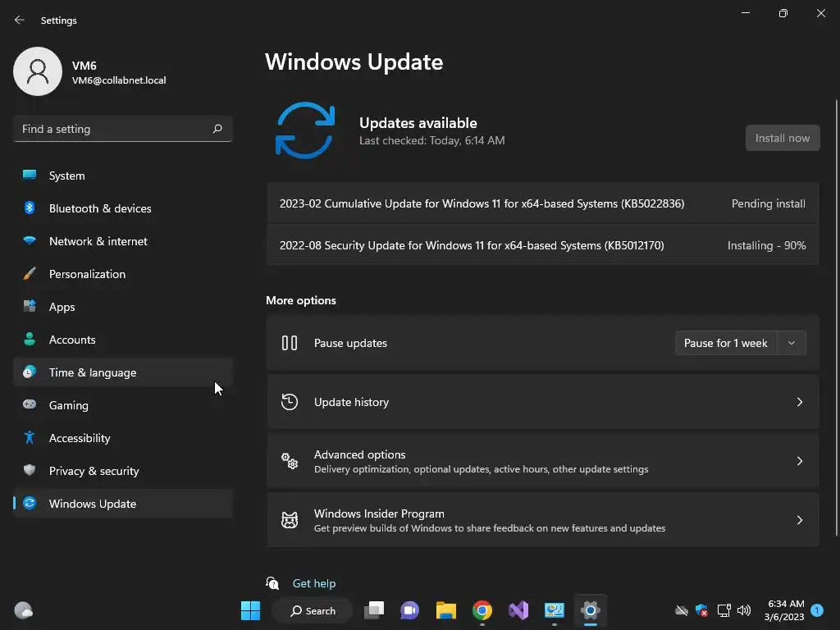Launch Google Chrome from the taskbar
The image size is (840, 630).
click(x=482, y=610)
